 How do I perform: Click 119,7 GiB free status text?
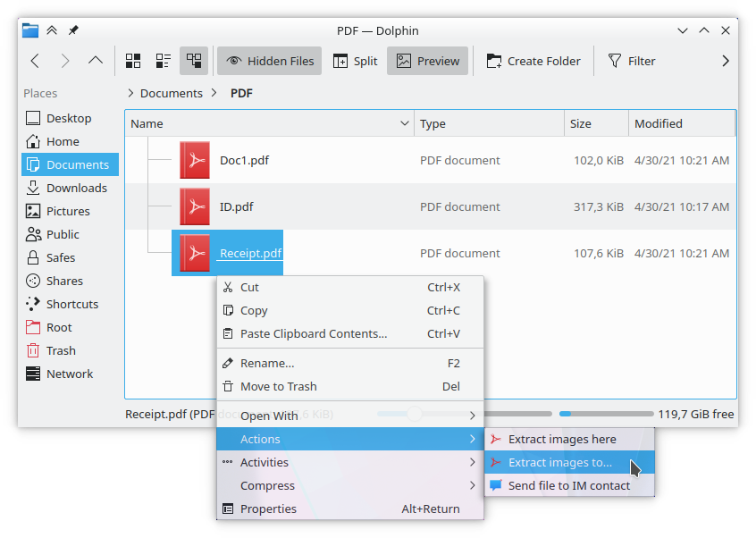(696, 414)
